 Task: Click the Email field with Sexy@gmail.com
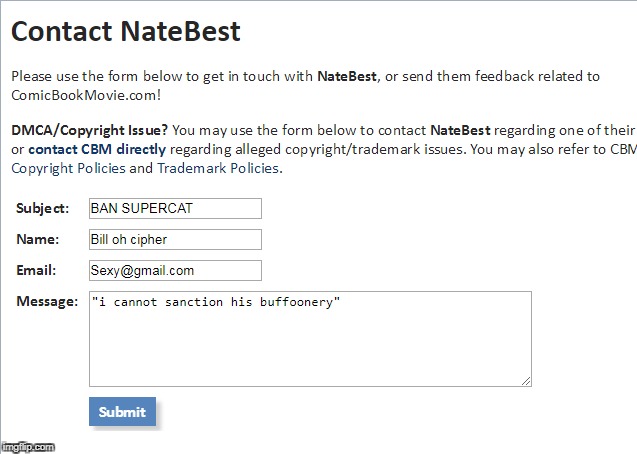(174, 270)
